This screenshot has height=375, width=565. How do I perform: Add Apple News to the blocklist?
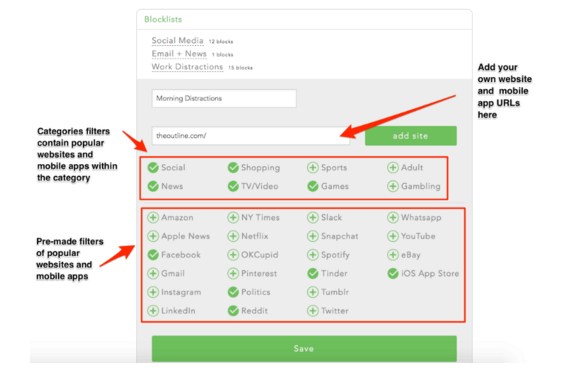[153, 236]
